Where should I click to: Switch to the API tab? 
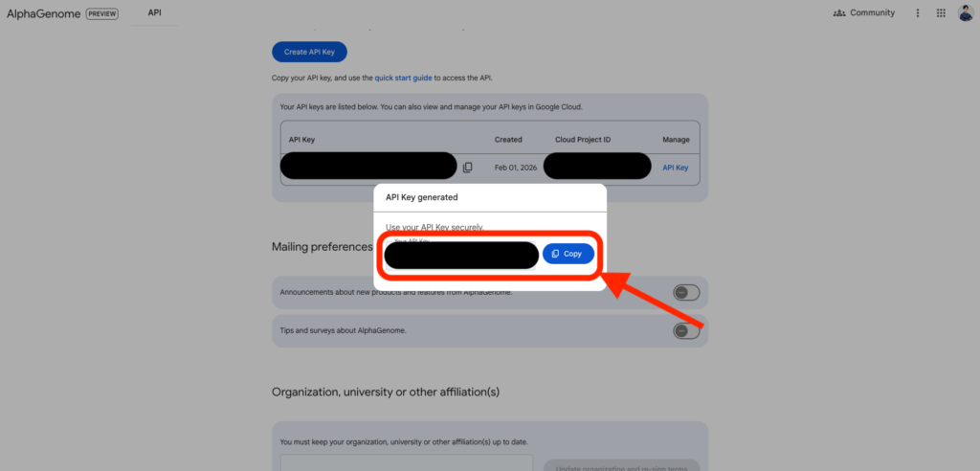(x=154, y=12)
